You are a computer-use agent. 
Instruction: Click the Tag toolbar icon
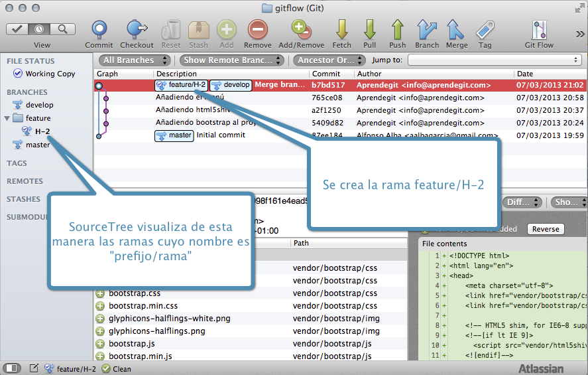pyautogui.click(x=485, y=30)
